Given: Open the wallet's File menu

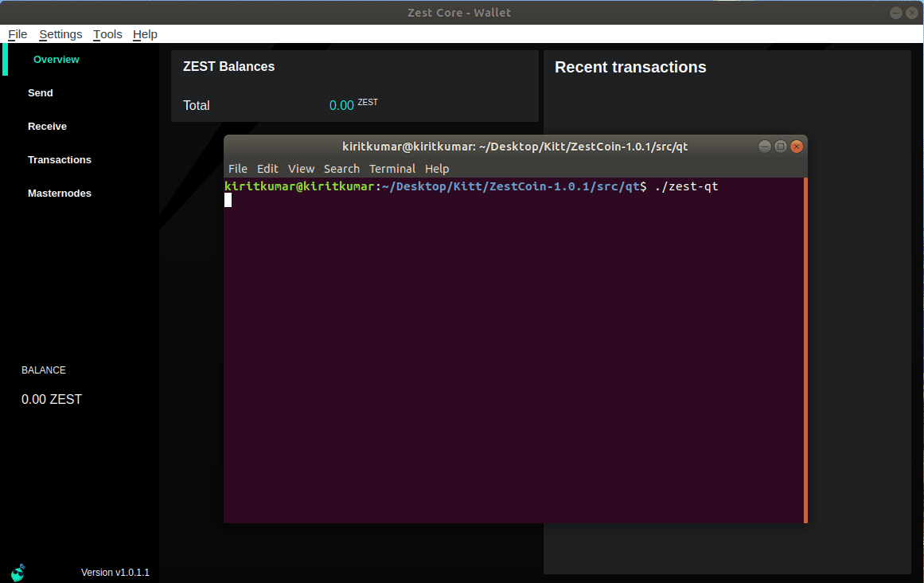Looking at the screenshot, I should pos(18,34).
